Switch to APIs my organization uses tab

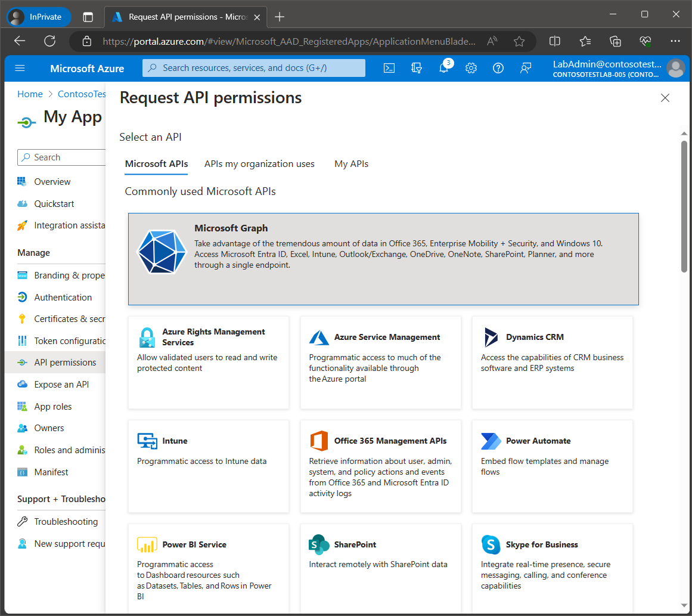point(259,164)
